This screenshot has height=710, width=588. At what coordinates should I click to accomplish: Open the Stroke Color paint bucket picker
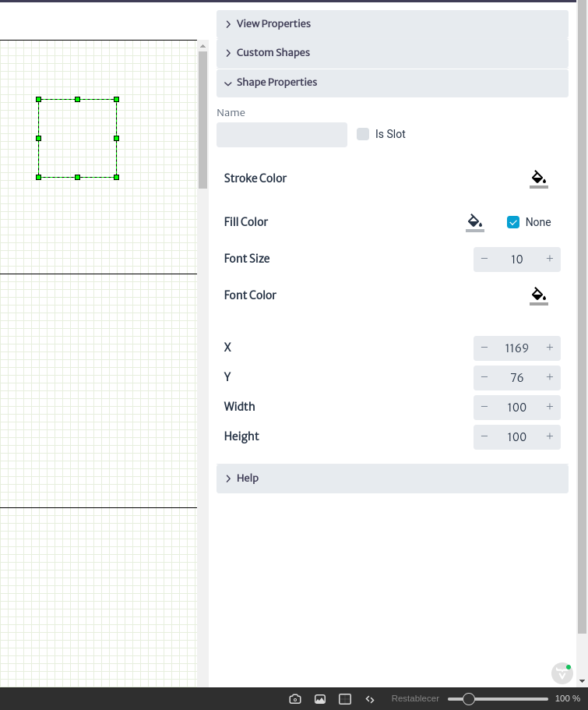click(x=539, y=178)
